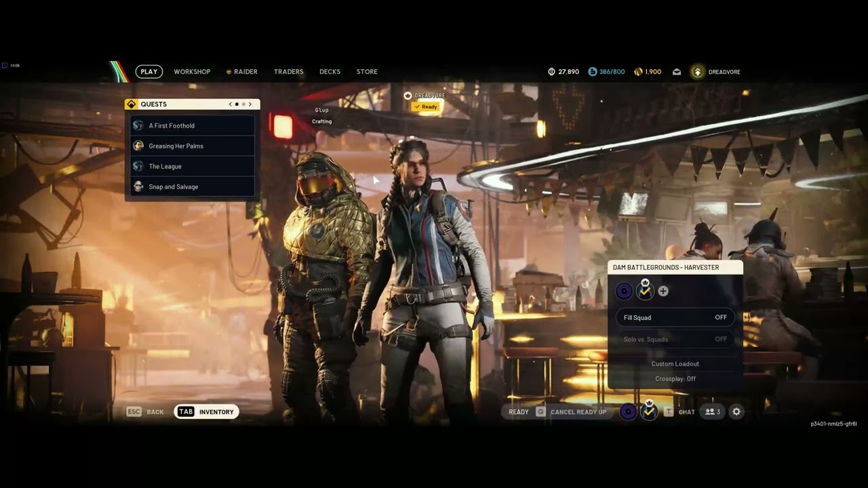Image resolution: width=868 pixels, height=488 pixels.
Task: Open the Snap and Salvage quest
Action: 193,186
